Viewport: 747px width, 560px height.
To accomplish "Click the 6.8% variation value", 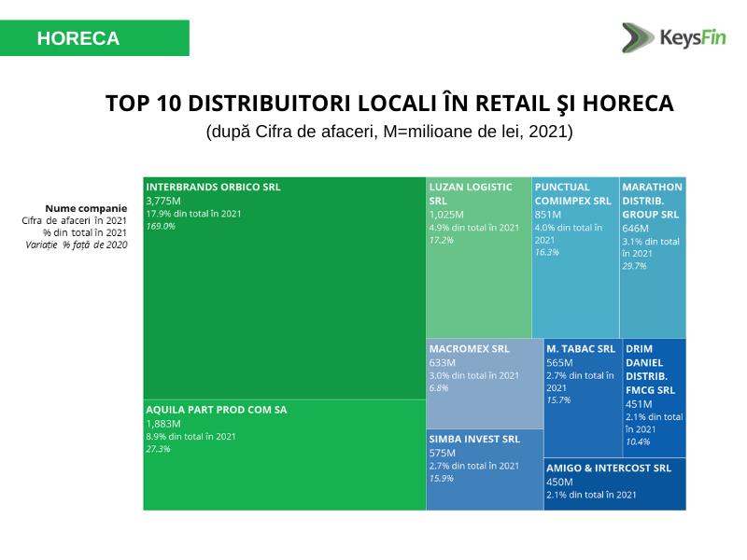I will point(438,388).
